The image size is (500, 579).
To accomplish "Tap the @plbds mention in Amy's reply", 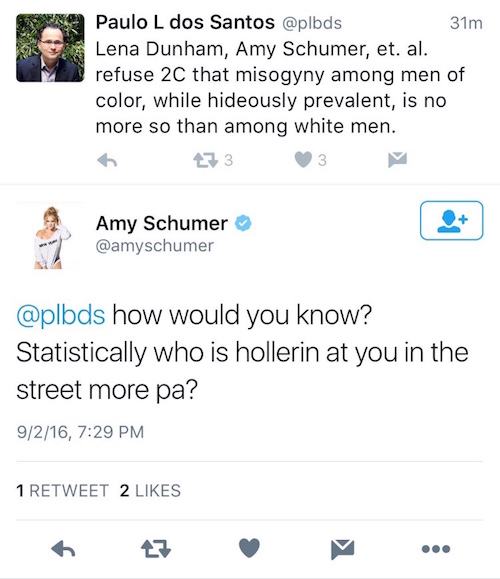I will pyautogui.click(x=61, y=315).
